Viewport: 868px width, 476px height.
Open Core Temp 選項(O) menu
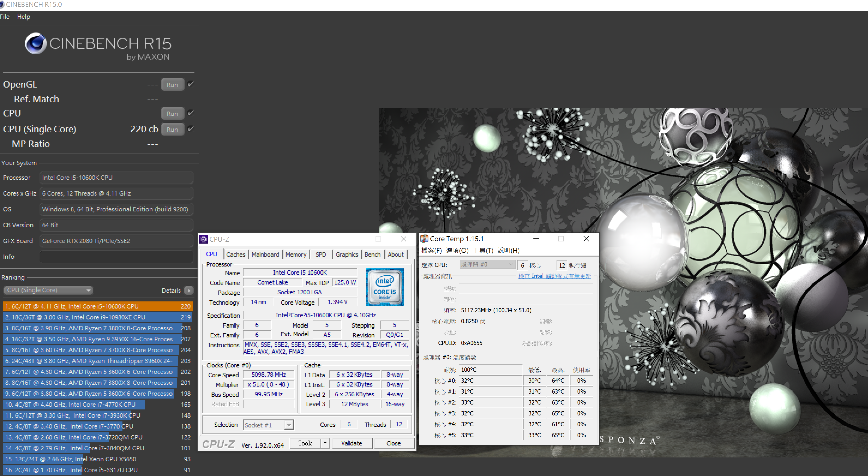(x=457, y=250)
